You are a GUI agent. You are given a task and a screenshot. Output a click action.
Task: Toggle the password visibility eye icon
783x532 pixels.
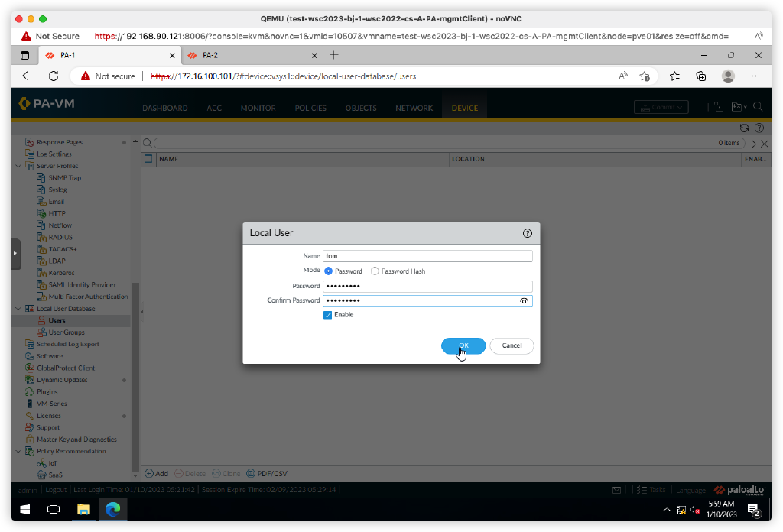(x=524, y=300)
